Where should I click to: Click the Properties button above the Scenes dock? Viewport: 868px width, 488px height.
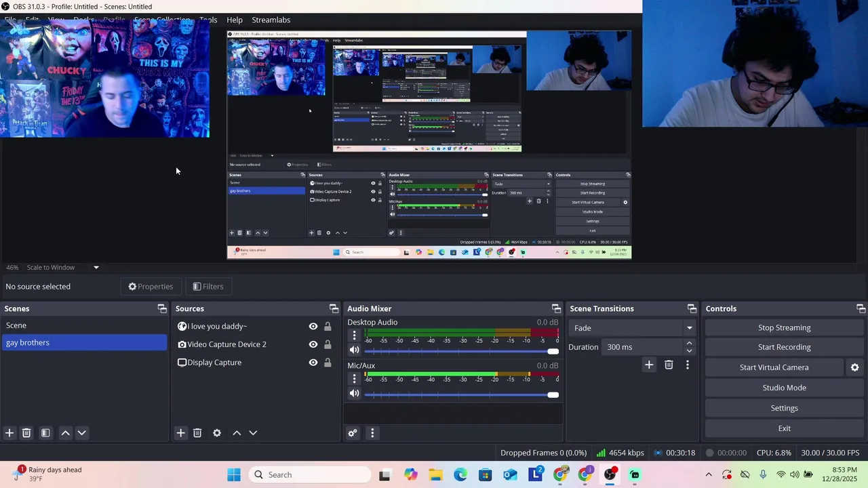151,286
